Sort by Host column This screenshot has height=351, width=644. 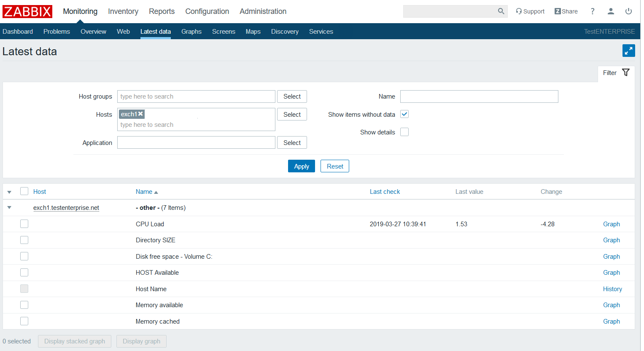tap(40, 192)
